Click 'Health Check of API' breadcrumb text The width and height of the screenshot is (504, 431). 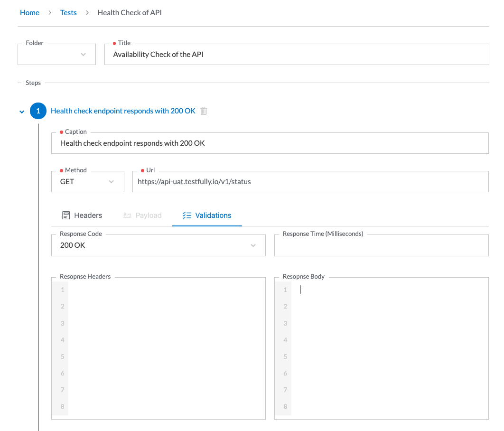pyautogui.click(x=130, y=12)
